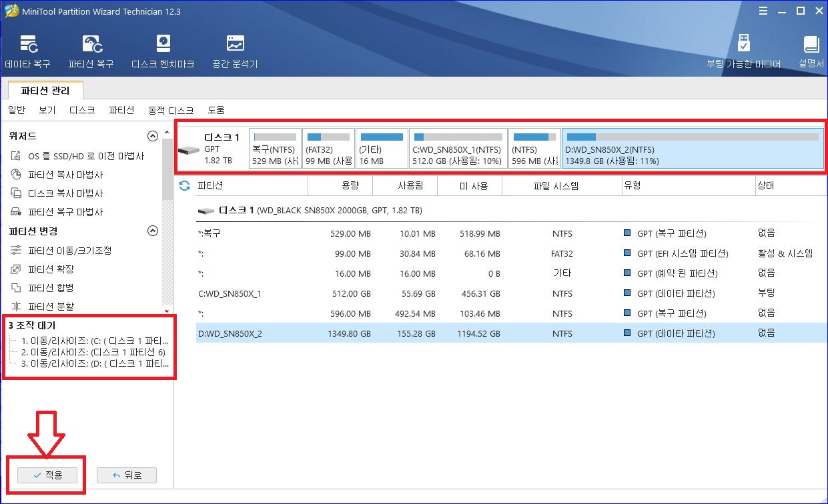Choose 파티션 합병
This screenshot has height=504, width=828.
(x=43, y=288)
